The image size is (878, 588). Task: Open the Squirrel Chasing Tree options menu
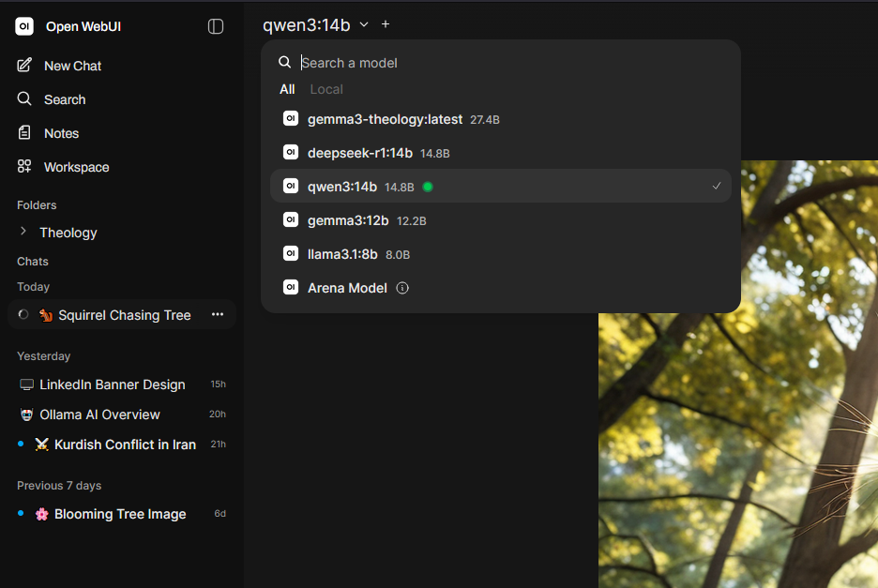pos(218,315)
